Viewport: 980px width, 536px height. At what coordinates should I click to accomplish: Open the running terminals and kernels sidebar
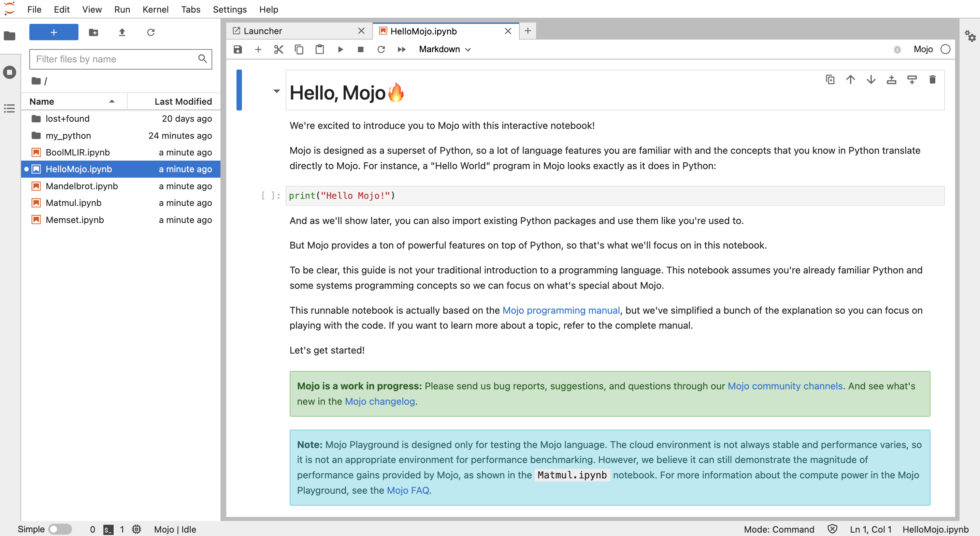10,72
